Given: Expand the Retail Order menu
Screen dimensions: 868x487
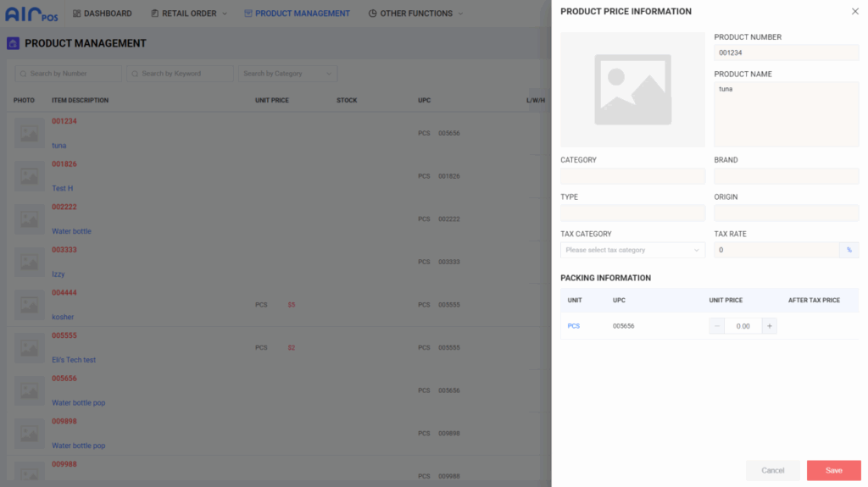Looking at the screenshot, I should (189, 14).
